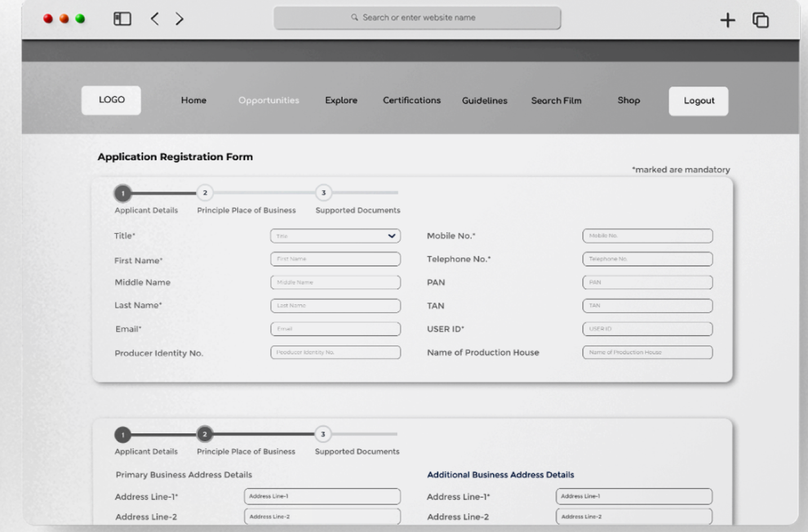Select step 1 circle in the first form card
Image resolution: width=808 pixels, height=532 pixels.
[x=123, y=193]
